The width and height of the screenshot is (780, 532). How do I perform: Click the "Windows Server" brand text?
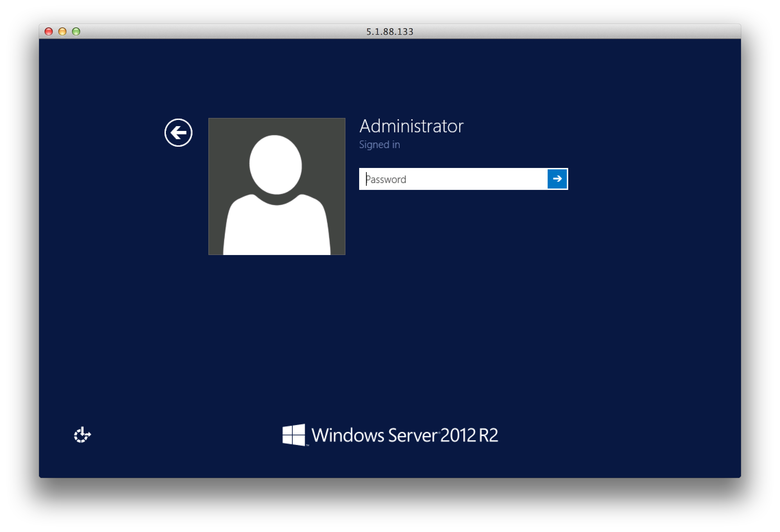click(374, 435)
